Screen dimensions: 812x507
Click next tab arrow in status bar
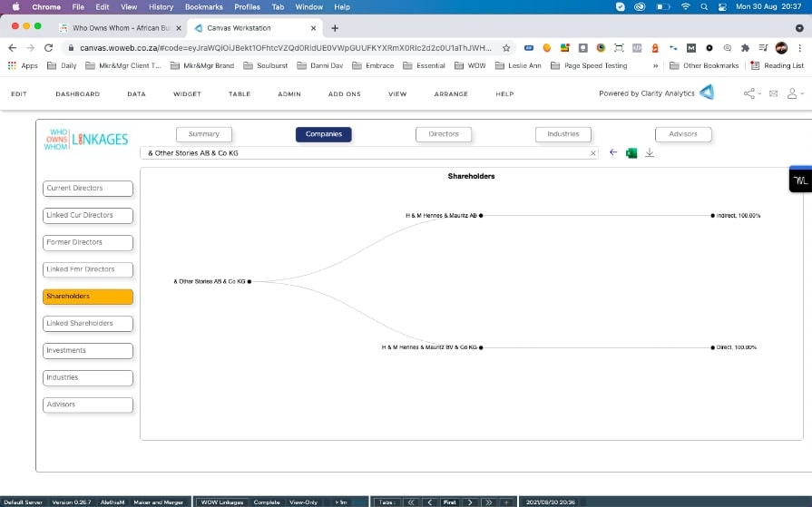point(469,502)
